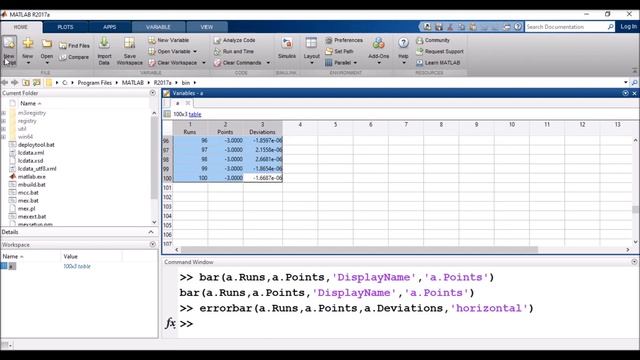The width and height of the screenshot is (640, 360).
Task: Click the Save Workspace icon
Action: click(130, 43)
